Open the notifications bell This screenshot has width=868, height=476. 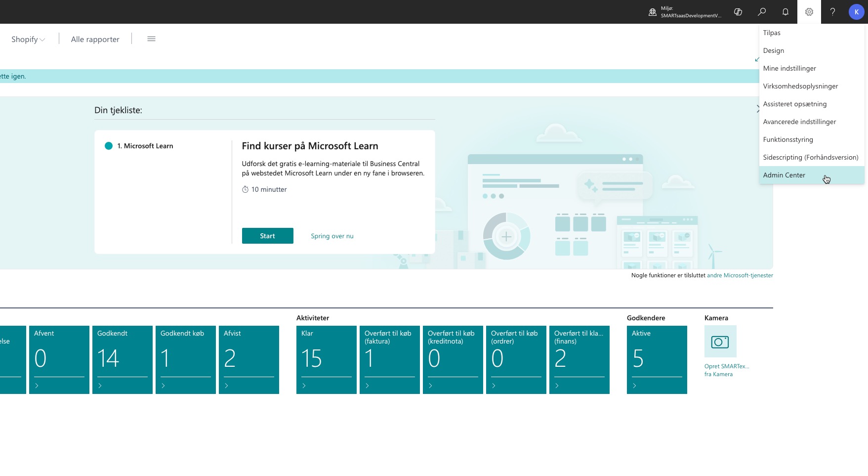pos(785,12)
